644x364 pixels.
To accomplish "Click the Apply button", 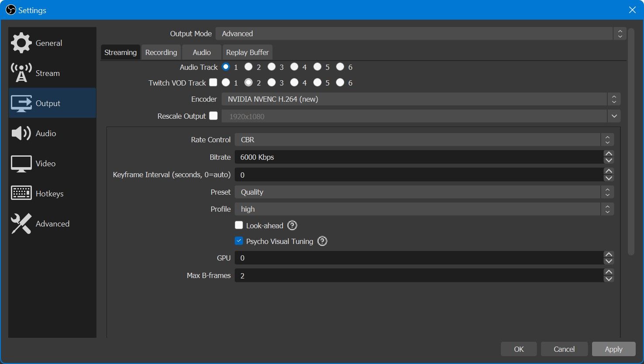I will [613, 349].
